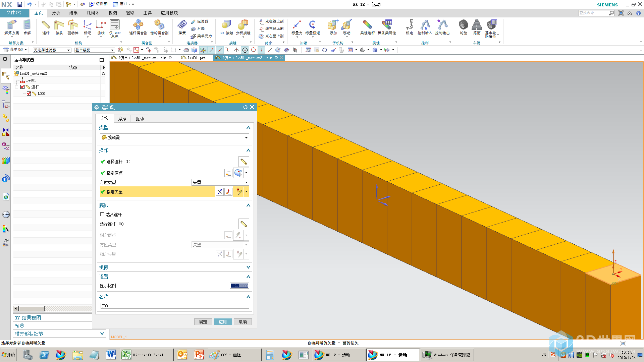Open the 菜单(M) button
The width and height of the screenshot is (644, 362).
pyautogui.click(x=15, y=50)
